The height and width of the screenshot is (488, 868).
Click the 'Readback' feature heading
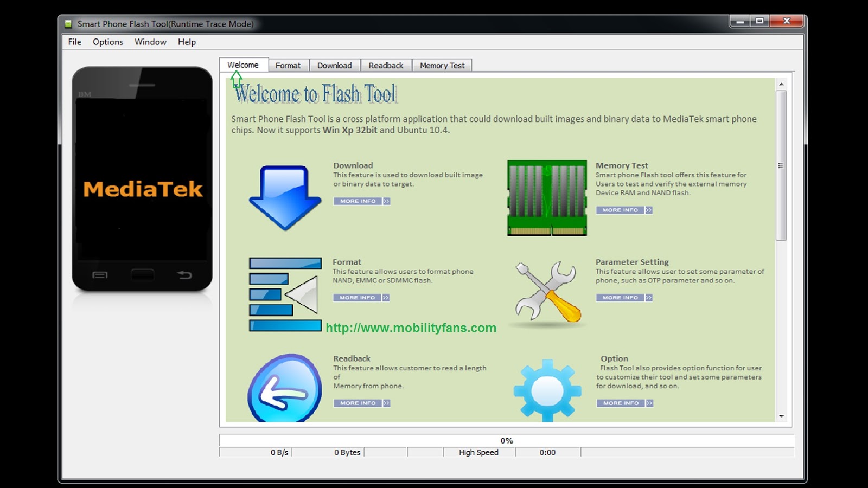pos(352,358)
